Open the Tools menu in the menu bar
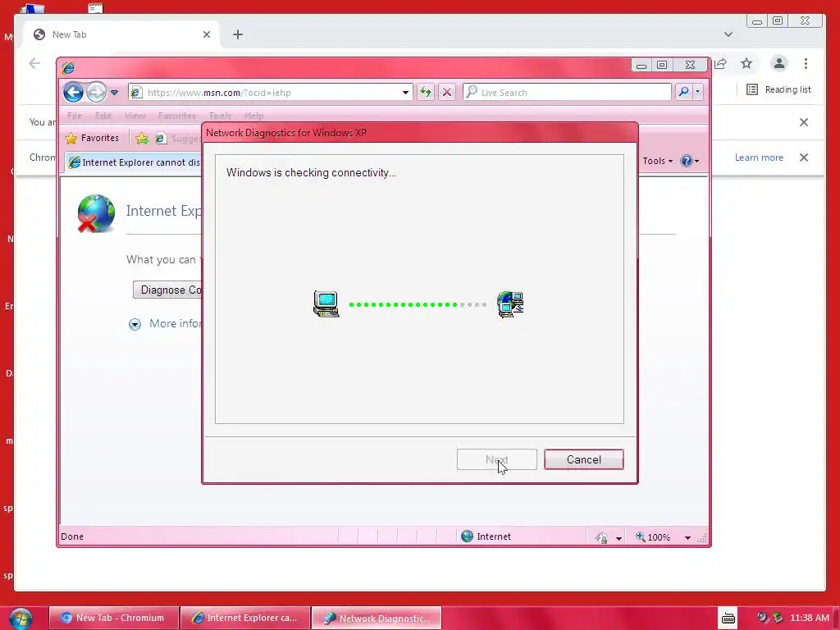 coord(220,116)
